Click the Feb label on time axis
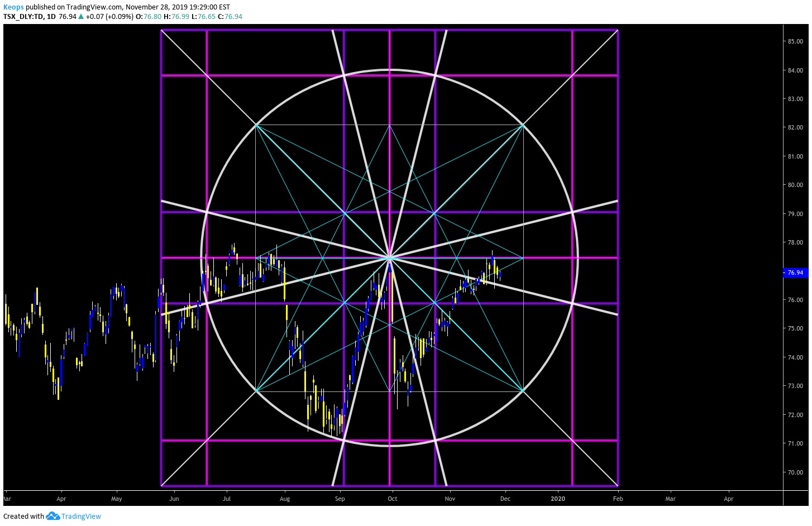This screenshot has width=812, height=526. pyautogui.click(x=618, y=499)
